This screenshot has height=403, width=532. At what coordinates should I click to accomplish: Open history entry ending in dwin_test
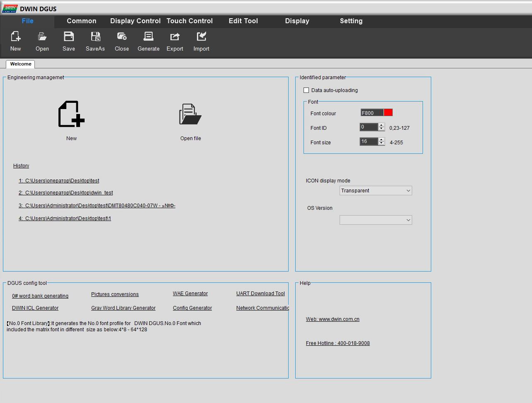click(66, 193)
